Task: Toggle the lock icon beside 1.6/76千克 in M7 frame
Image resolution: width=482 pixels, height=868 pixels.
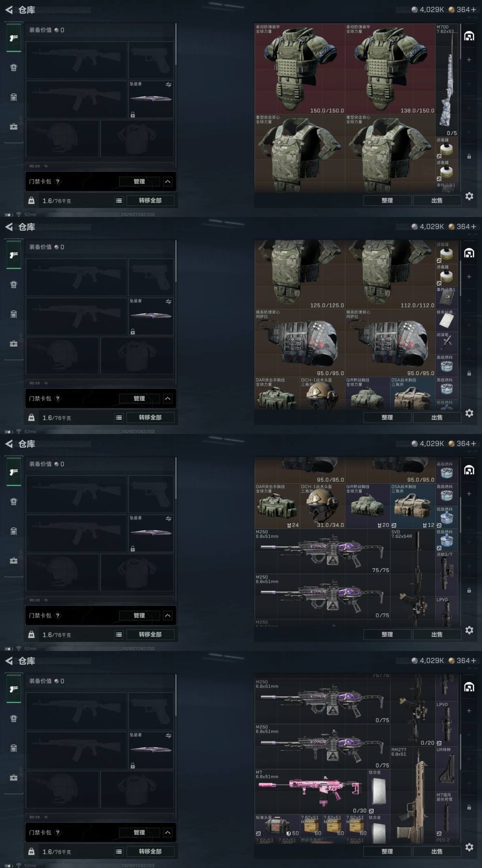Action: click(x=32, y=851)
